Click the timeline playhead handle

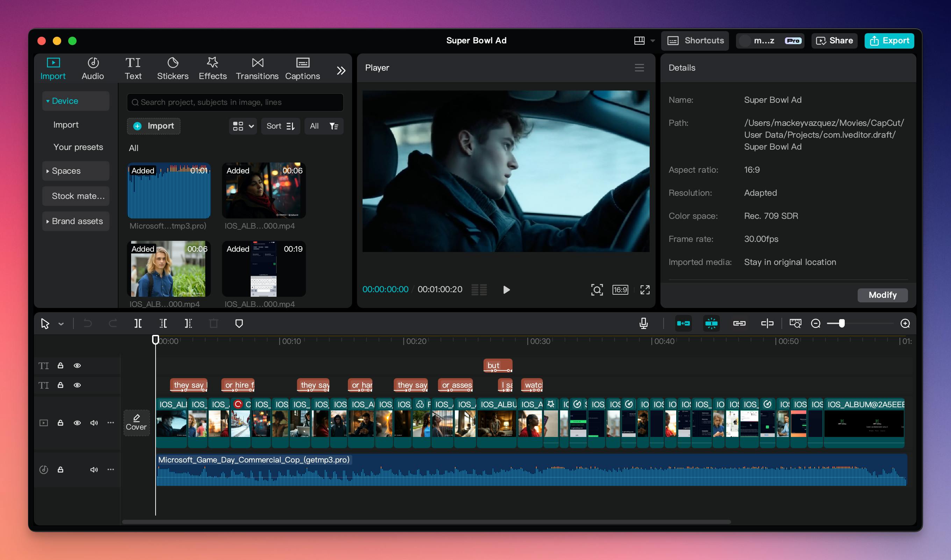[156, 340]
